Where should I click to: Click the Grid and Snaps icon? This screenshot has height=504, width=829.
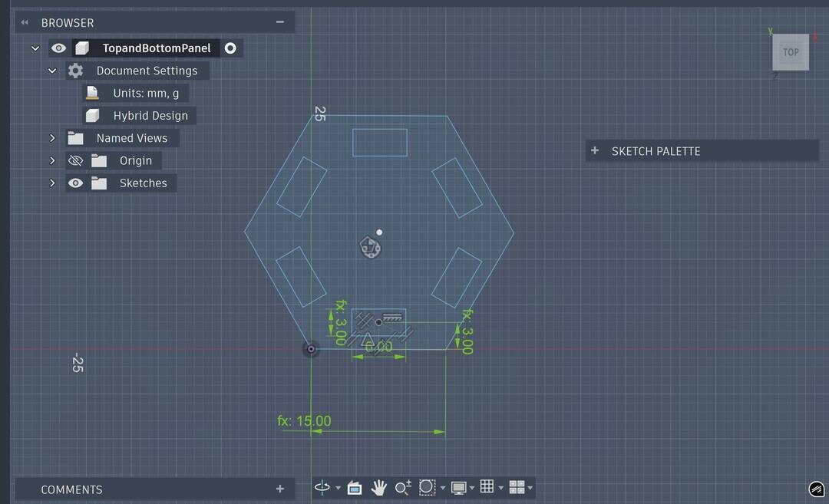pyautogui.click(x=487, y=486)
